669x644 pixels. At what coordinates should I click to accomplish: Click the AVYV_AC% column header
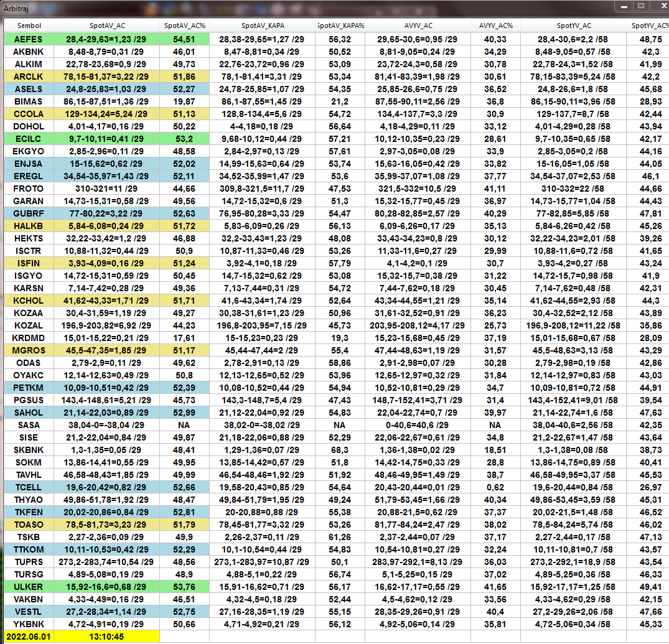[495, 26]
